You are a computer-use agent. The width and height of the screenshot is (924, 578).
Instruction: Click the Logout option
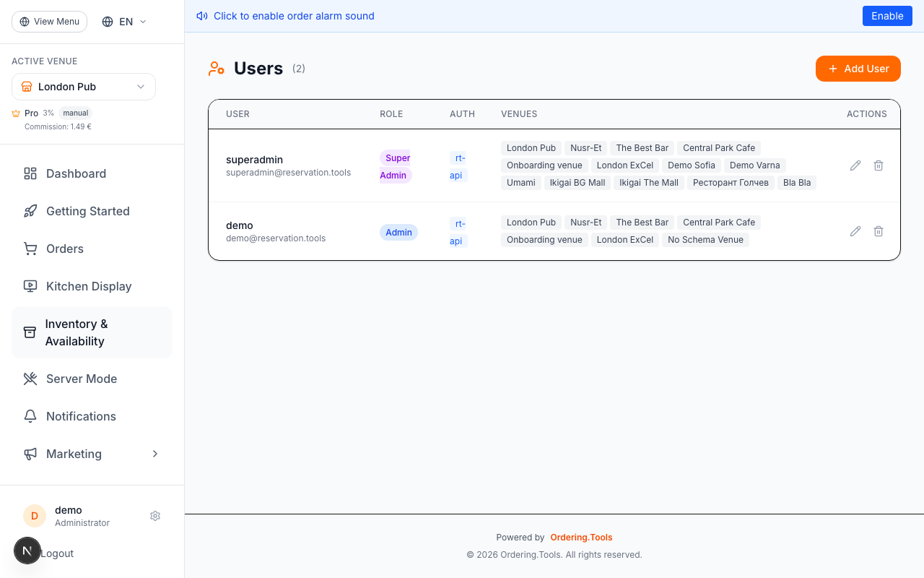click(x=58, y=553)
